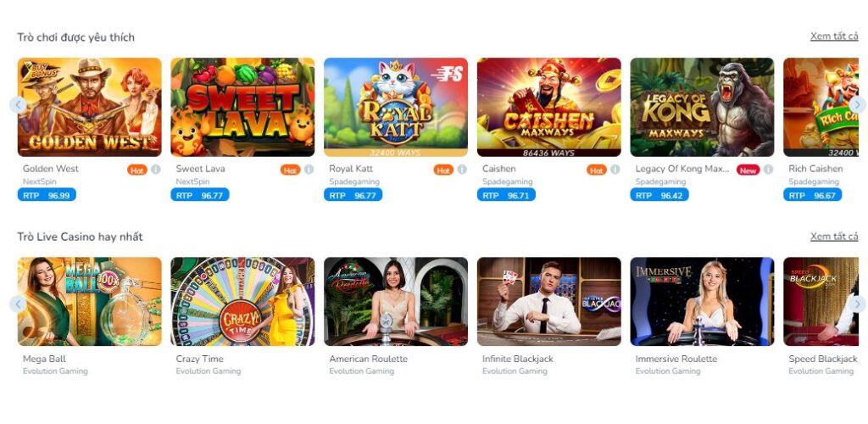Open Crazy Time live game thumbnail
This screenshot has height=424, width=868.
(x=242, y=302)
